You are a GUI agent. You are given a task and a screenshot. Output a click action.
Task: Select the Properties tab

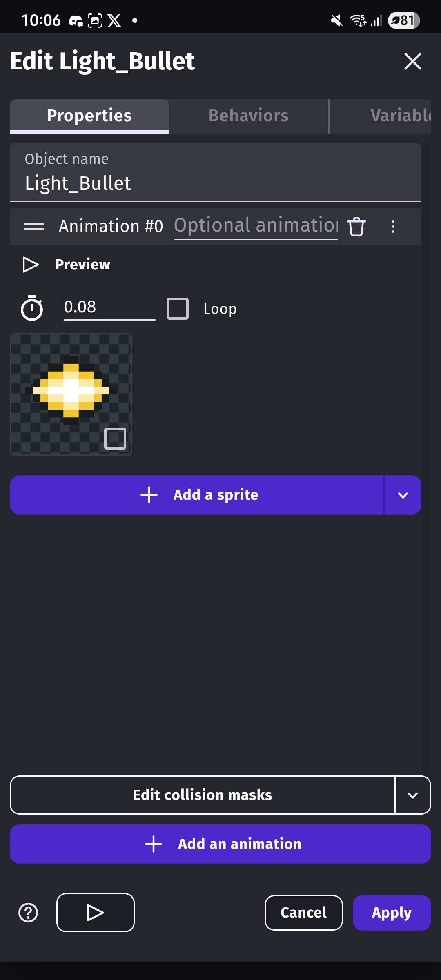(89, 116)
